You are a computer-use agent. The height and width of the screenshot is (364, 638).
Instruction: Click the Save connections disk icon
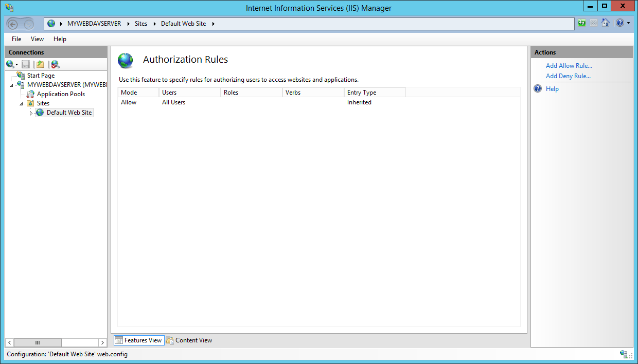[26, 64]
